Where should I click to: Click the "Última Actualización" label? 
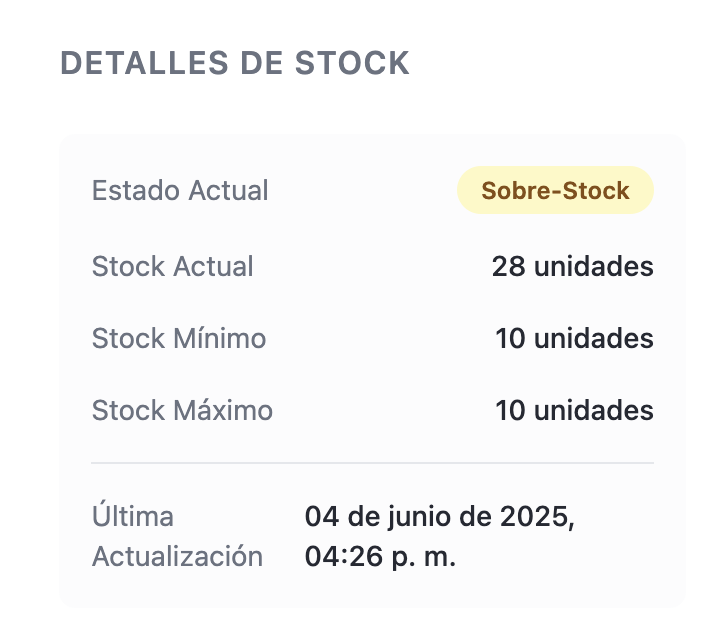pos(177,537)
